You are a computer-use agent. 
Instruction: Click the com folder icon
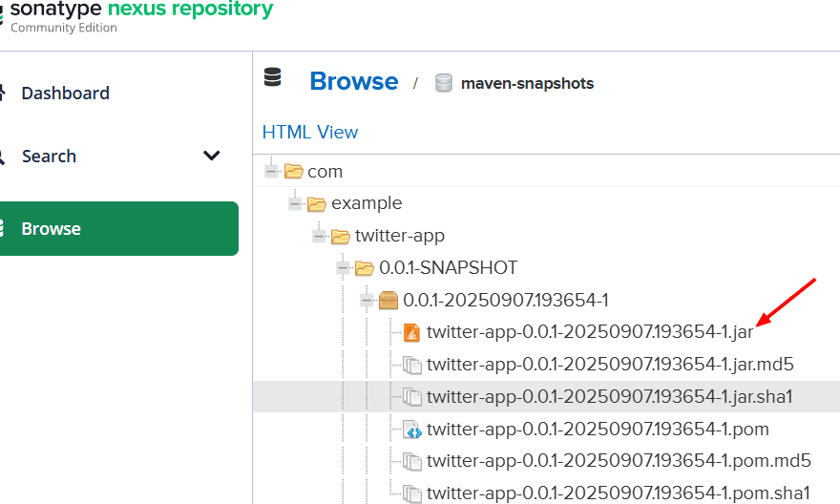(x=294, y=172)
